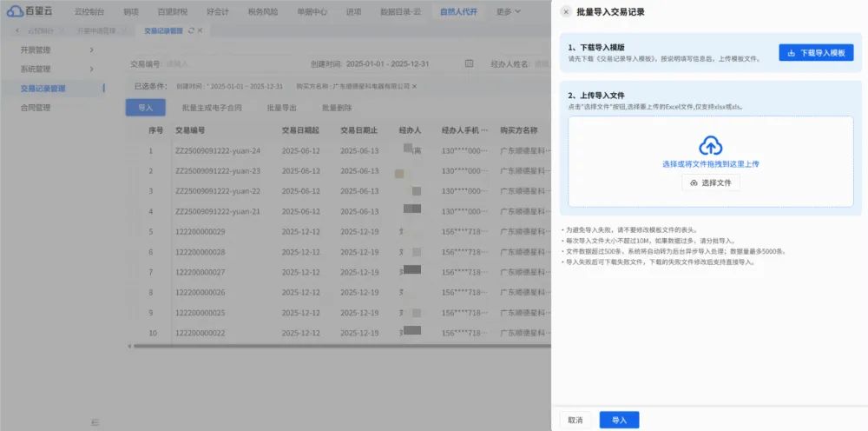This screenshot has width=868, height=431.
Task: Close the 批量导入交易记录 panel with the X icon
Action: [566, 11]
